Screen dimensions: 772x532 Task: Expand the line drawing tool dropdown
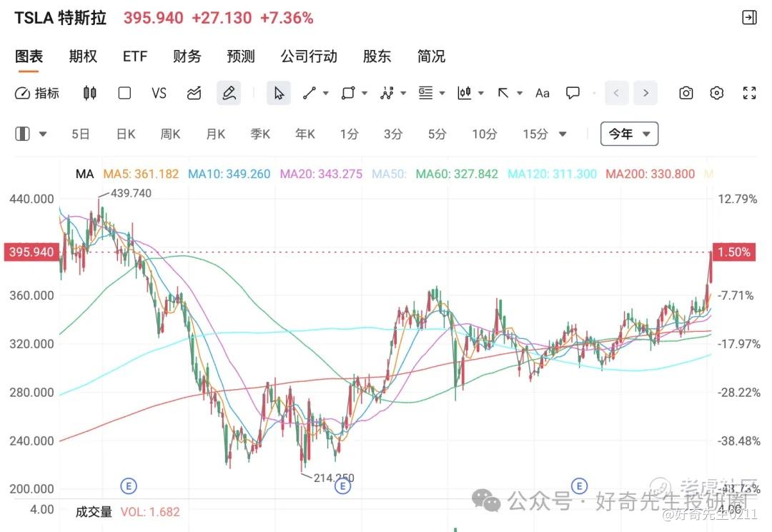coord(326,93)
